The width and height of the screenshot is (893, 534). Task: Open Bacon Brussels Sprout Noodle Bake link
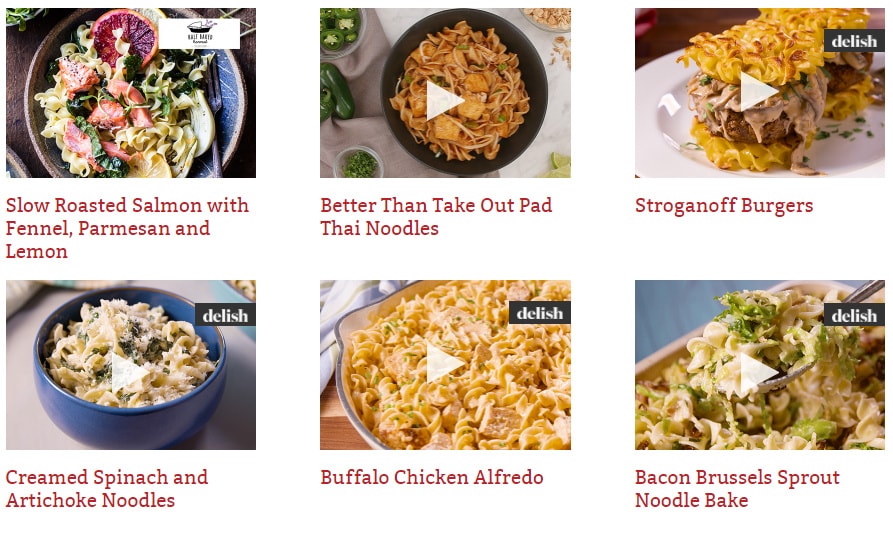[x=737, y=488]
